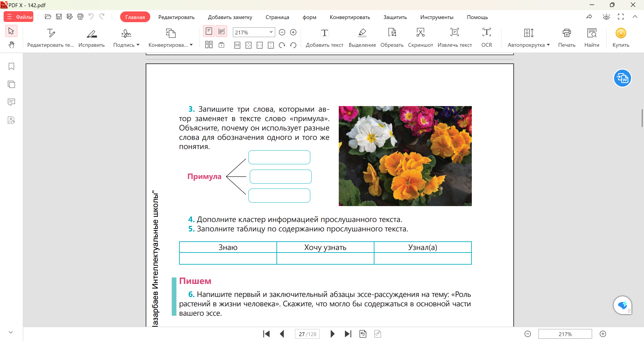The height and width of the screenshot is (341, 644).
Task: Open the Редактировать tab
Action: (x=176, y=17)
